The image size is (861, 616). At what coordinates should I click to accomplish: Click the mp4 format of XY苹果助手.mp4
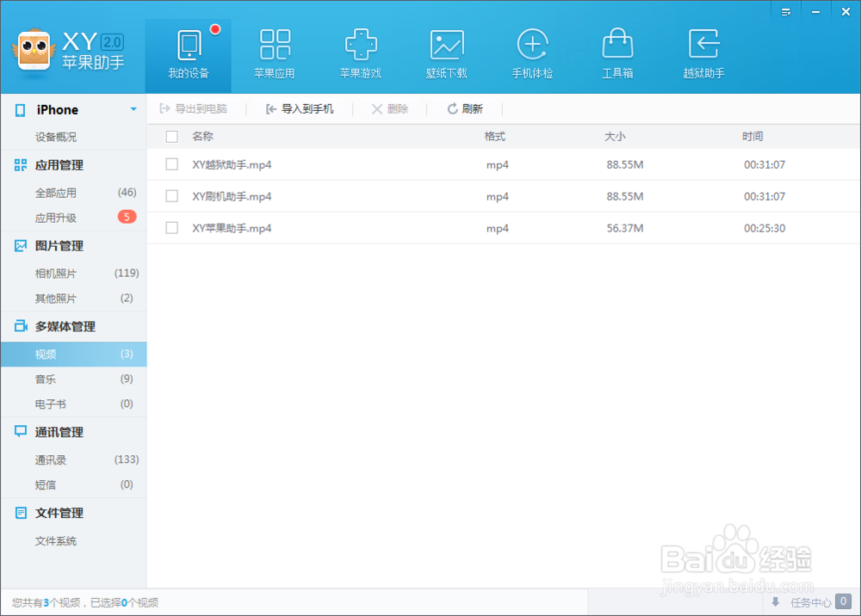(x=498, y=229)
